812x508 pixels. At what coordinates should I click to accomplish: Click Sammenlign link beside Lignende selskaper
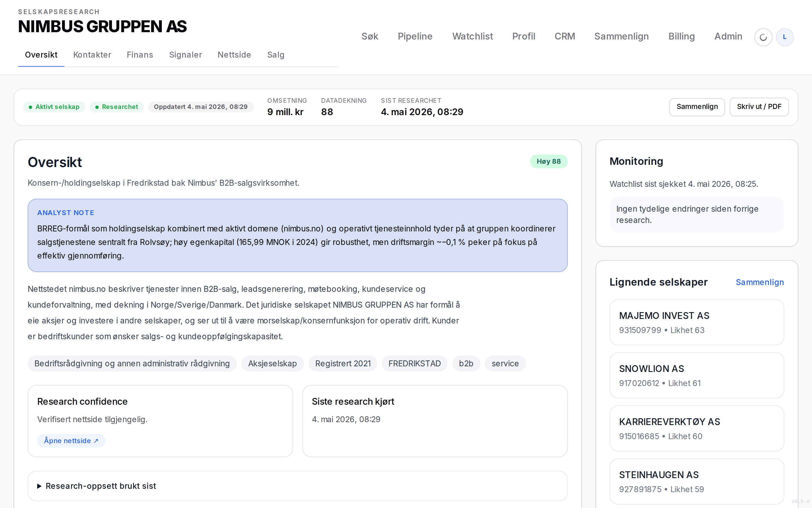click(760, 282)
